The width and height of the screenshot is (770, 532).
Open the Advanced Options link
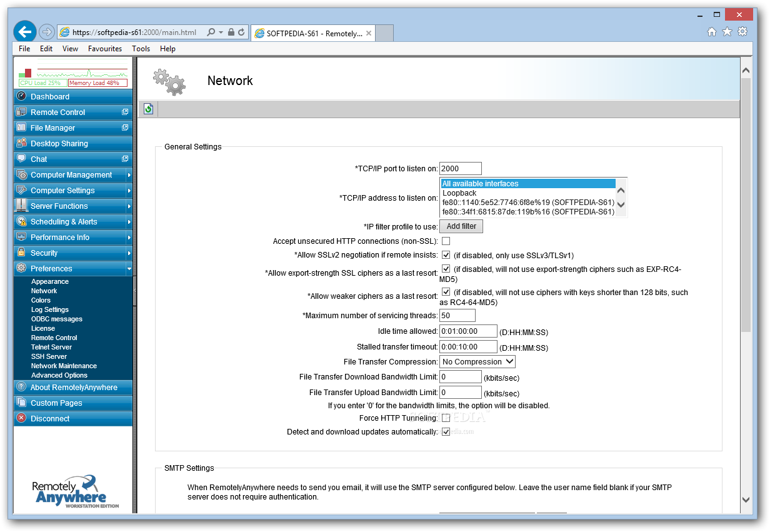[59, 375]
